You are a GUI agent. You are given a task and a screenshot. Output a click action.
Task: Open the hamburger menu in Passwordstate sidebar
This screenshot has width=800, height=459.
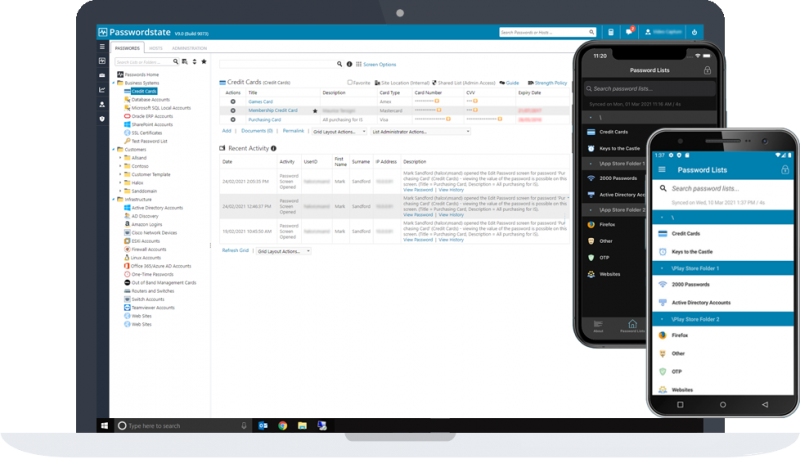tap(102, 46)
